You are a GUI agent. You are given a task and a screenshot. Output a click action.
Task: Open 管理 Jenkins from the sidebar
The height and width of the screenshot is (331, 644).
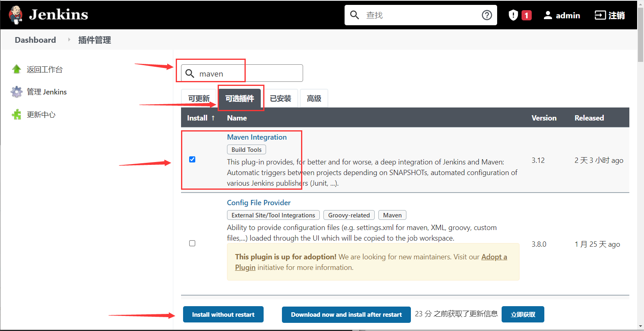coord(47,92)
